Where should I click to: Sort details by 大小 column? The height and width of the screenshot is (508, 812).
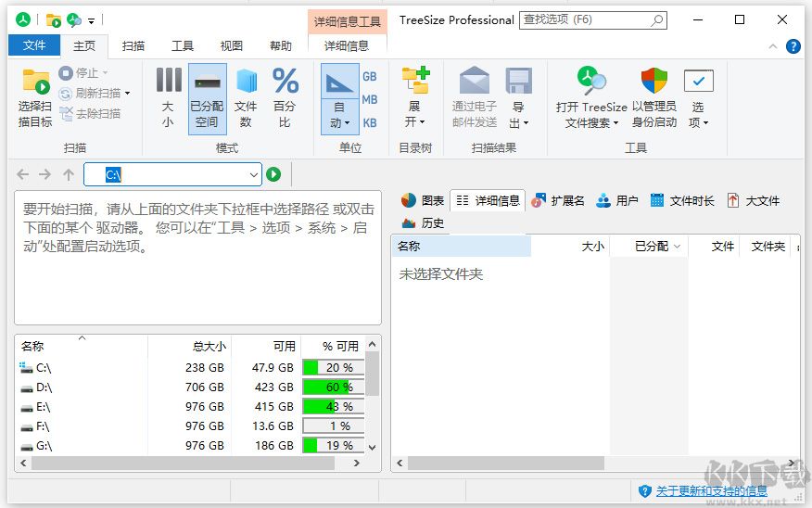point(570,246)
